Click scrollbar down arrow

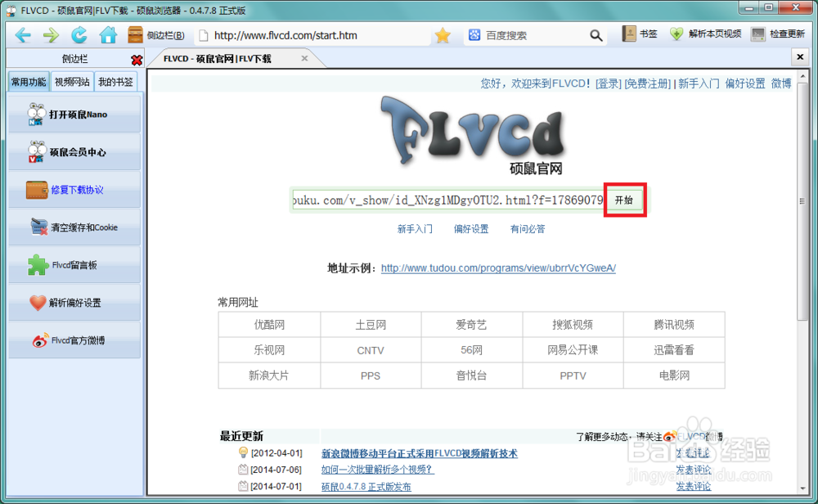click(802, 488)
